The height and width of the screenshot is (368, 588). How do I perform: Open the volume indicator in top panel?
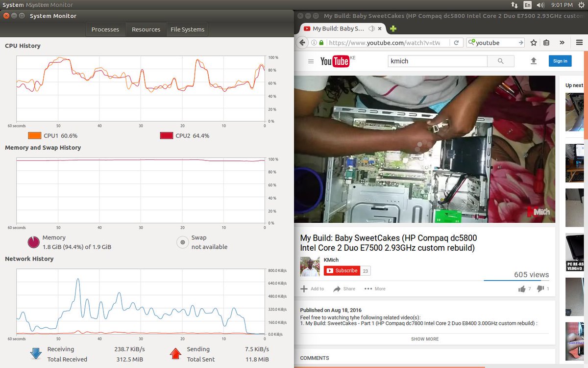[x=541, y=5]
